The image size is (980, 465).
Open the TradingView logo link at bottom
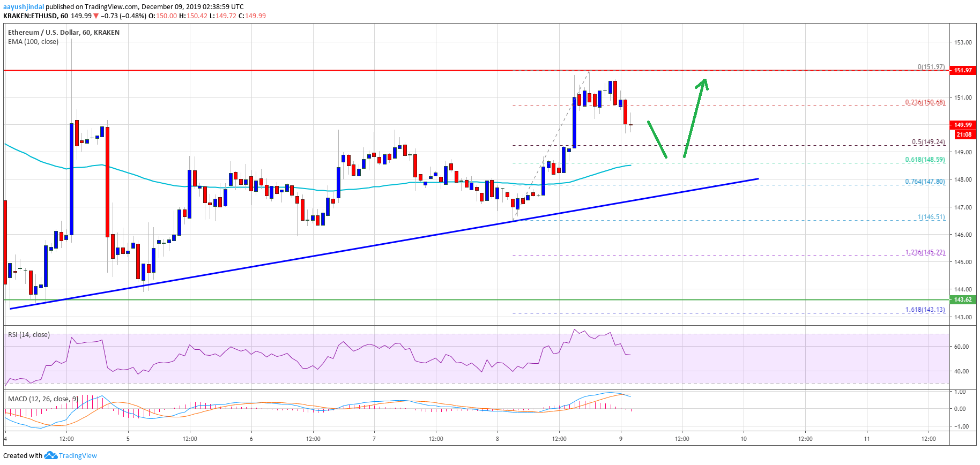(x=78, y=456)
